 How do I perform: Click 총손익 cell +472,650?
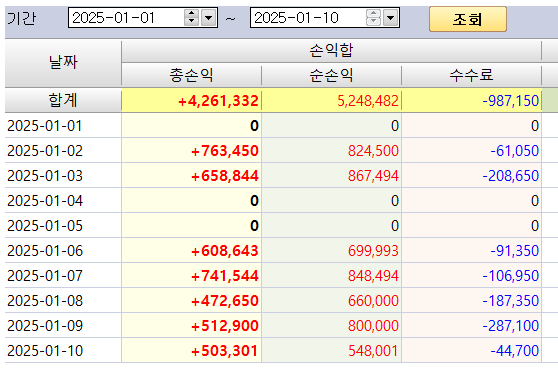click(x=191, y=301)
